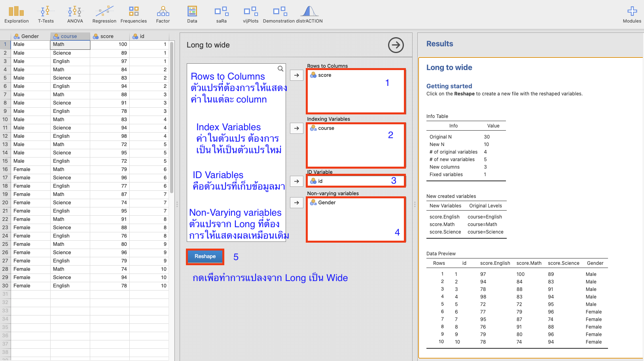Move variable to Rows to Columns box
The height and width of the screenshot is (361, 644).
(x=296, y=75)
